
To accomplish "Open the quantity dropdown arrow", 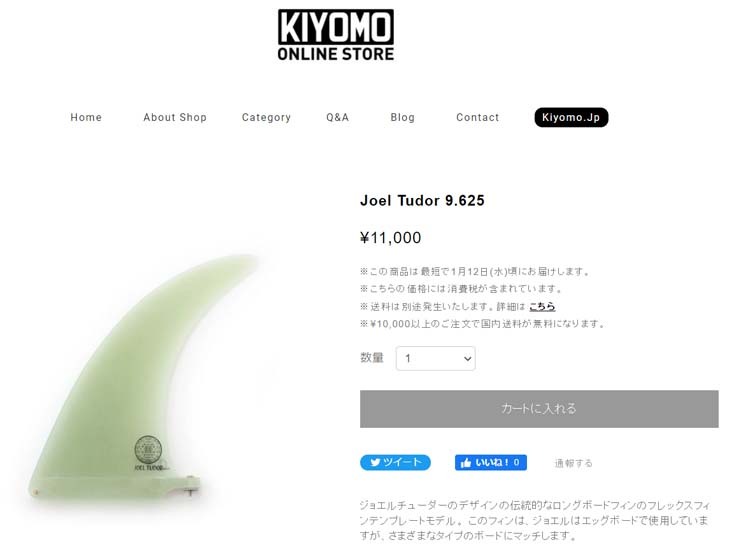I will [x=467, y=359].
